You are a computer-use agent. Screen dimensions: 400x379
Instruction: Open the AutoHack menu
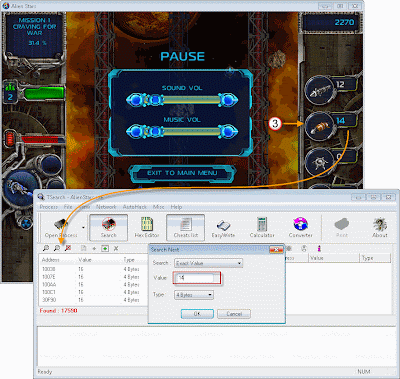pyautogui.click(x=135, y=207)
